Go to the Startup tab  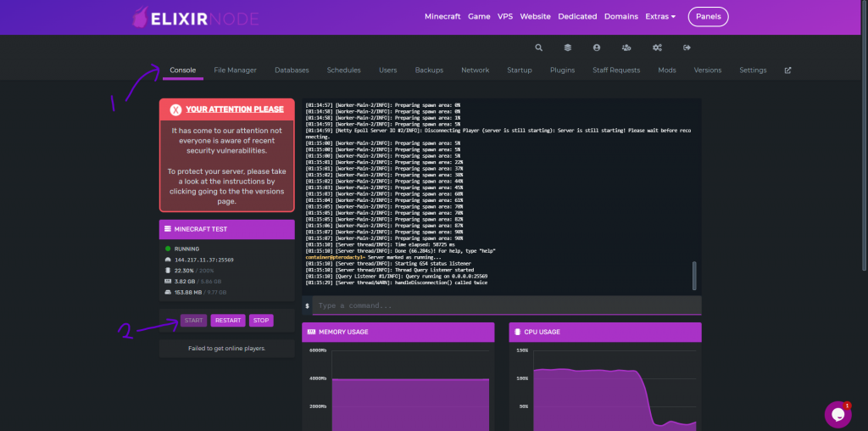[x=520, y=70]
